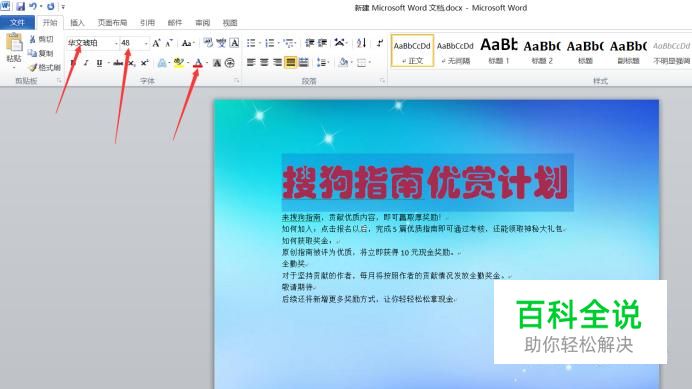Click the Shrink Font icon

pos(169,43)
